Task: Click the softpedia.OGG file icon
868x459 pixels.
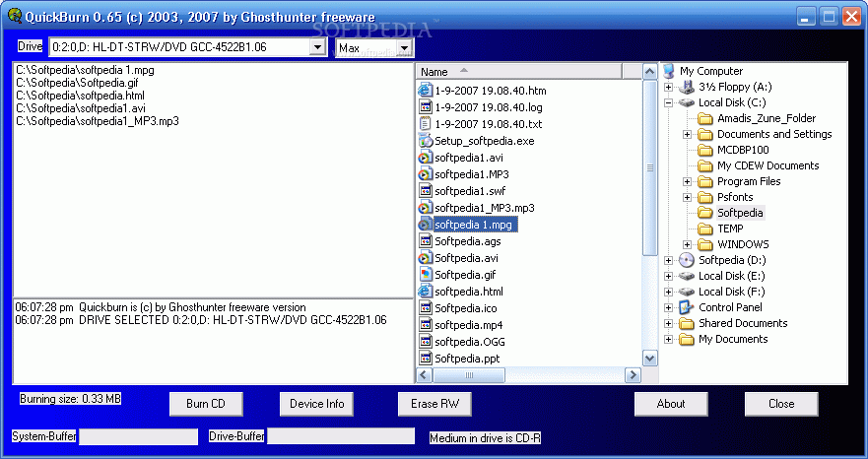Action: click(x=426, y=341)
